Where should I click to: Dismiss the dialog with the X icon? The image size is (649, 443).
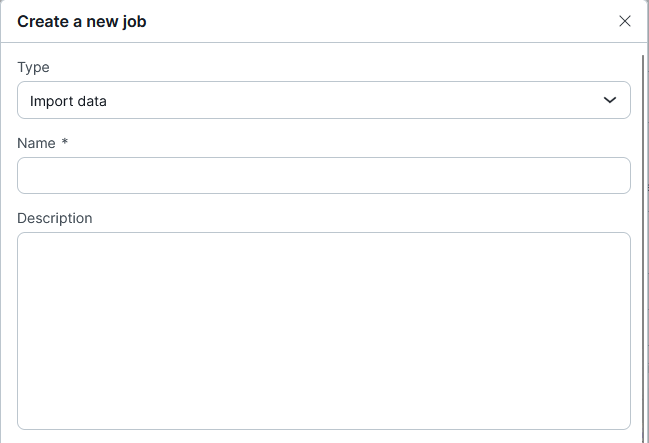coord(625,21)
